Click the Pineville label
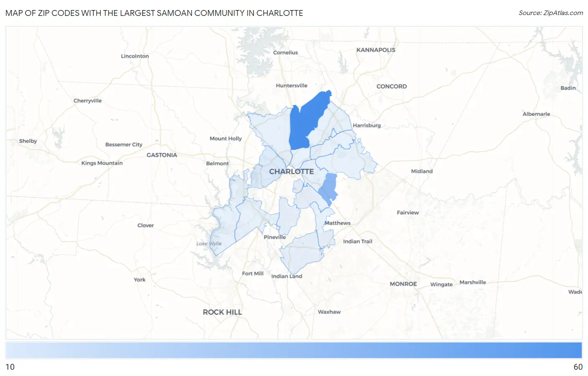The image size is (588, 376). click(x=275, y=237)
